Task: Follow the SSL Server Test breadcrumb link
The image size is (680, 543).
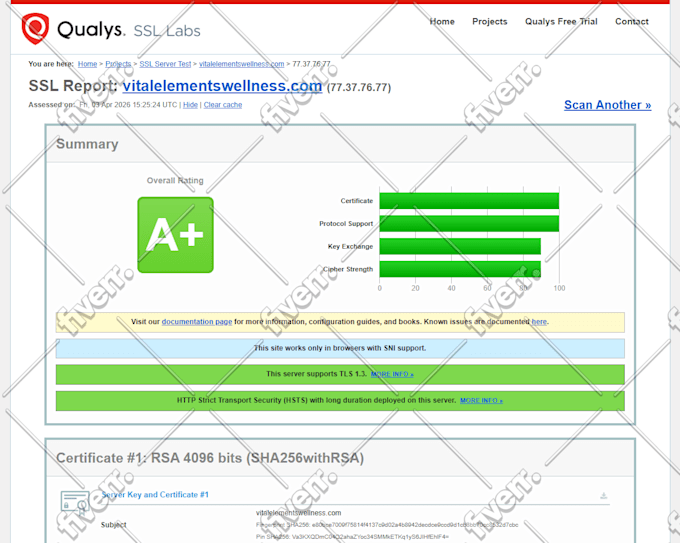Action: pos(165,64)
